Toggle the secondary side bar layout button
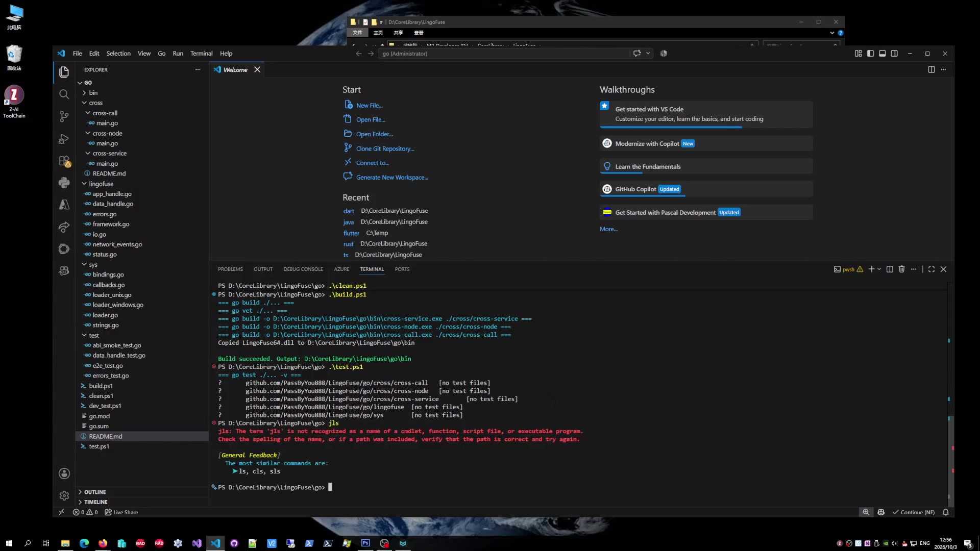The image size is (980, 551). click(894, 54)
